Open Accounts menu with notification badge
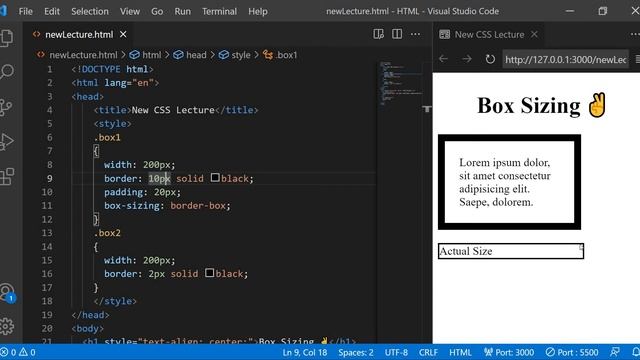640x360 pixels. tap(7, 293)
